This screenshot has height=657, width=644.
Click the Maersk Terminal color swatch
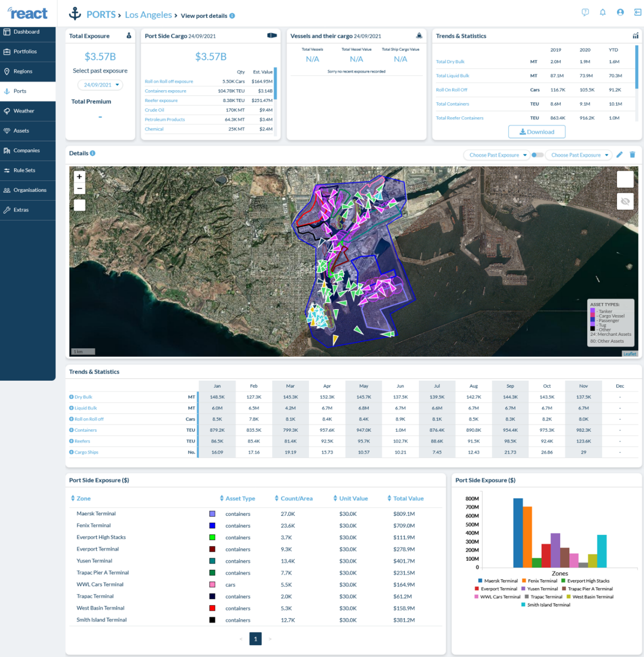[212, 514]
